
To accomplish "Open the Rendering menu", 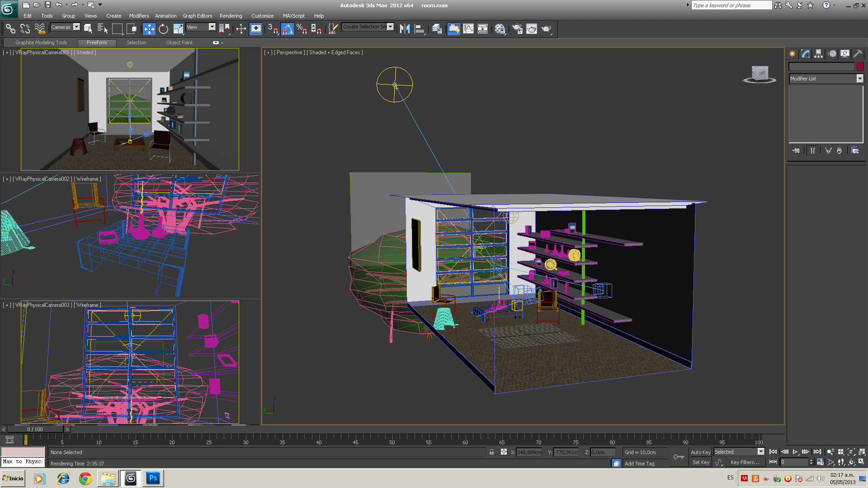I will pos(231,16).
